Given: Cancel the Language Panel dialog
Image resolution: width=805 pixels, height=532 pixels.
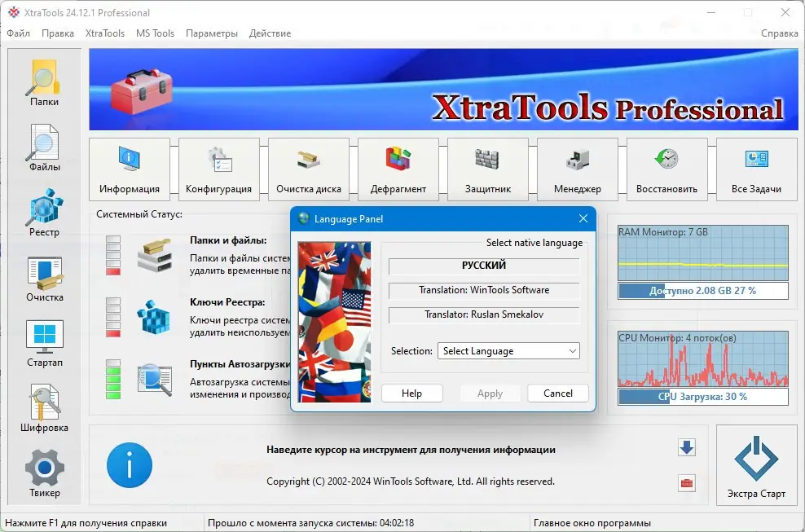Looking at the screenshot, I should 558,394.
